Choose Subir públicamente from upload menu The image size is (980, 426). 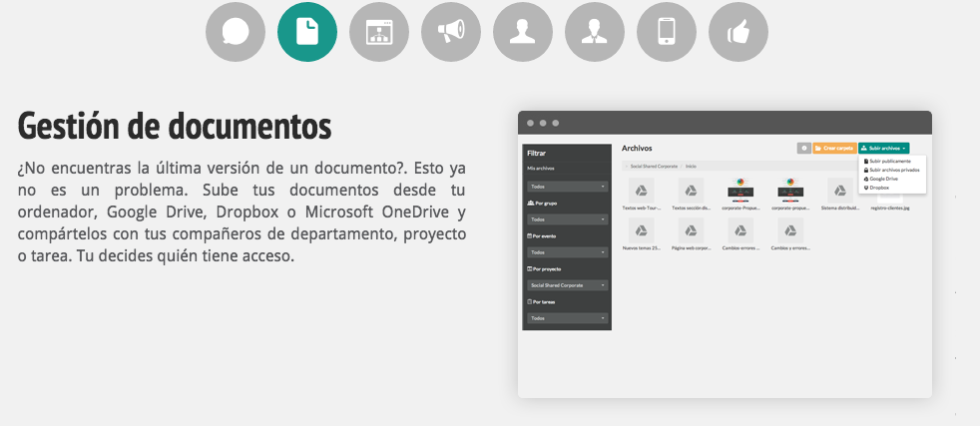[888, 161]
